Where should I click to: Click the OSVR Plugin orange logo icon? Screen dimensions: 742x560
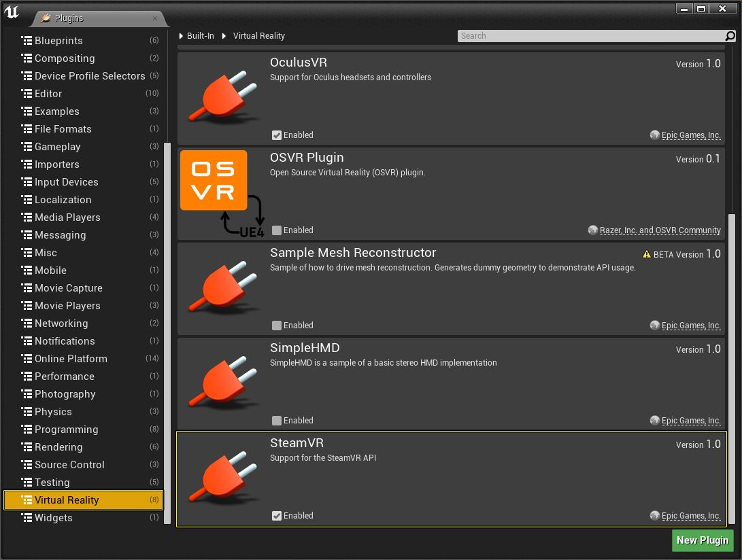(214, 180)
